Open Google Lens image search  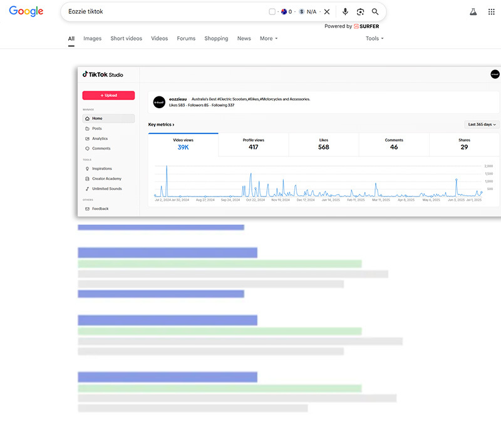(x=360, y=12)
